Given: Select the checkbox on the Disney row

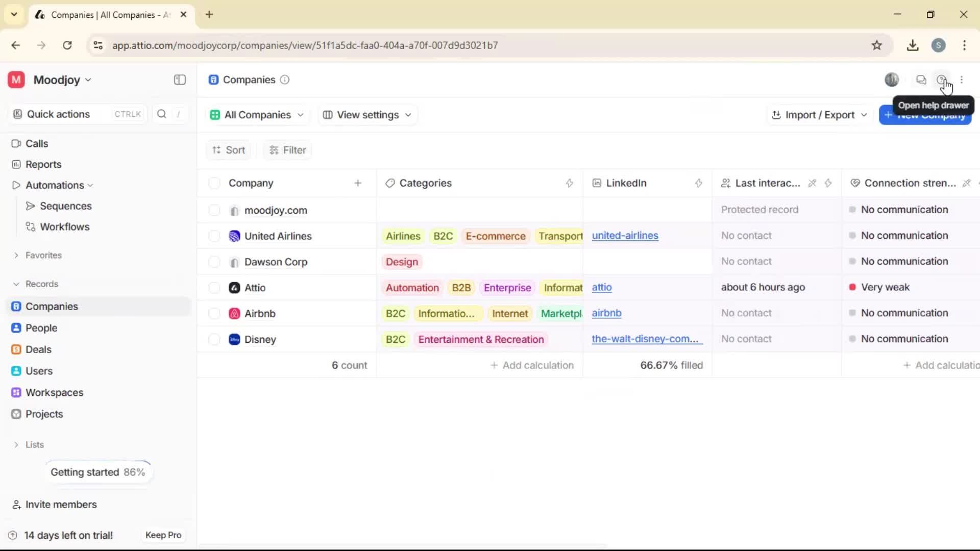Looking at the screenshot, I should [214, 339].
